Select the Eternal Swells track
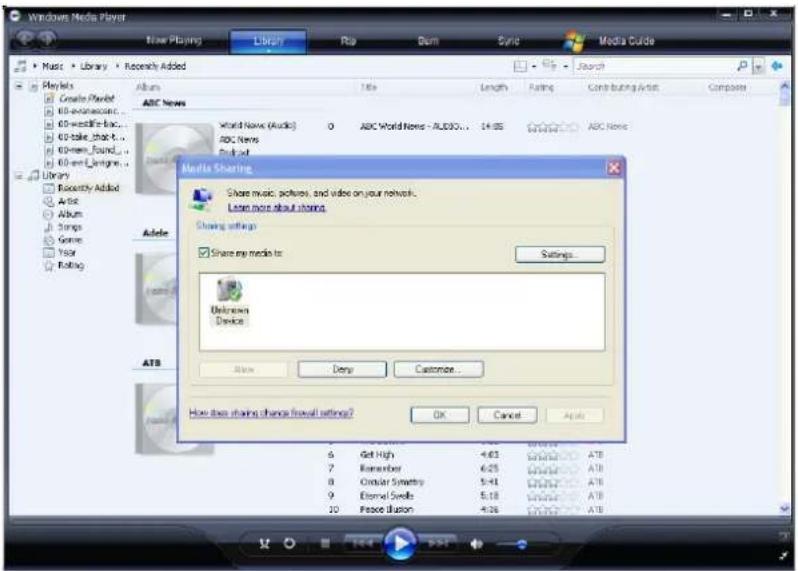Viewport: 798px width, 571px height. pyautogui.click(x=387, y=495)
